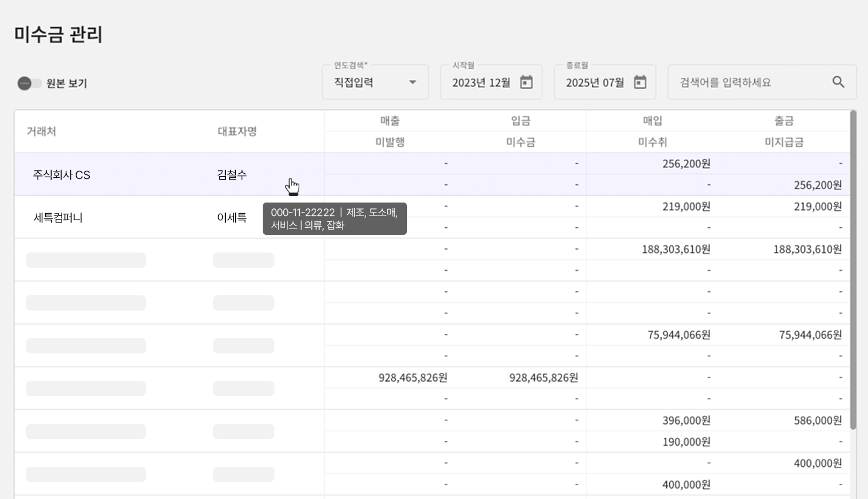868x499 pixels.
Task: Click 219,000원 in the 매입 column
Action: (x=686, y=207)
